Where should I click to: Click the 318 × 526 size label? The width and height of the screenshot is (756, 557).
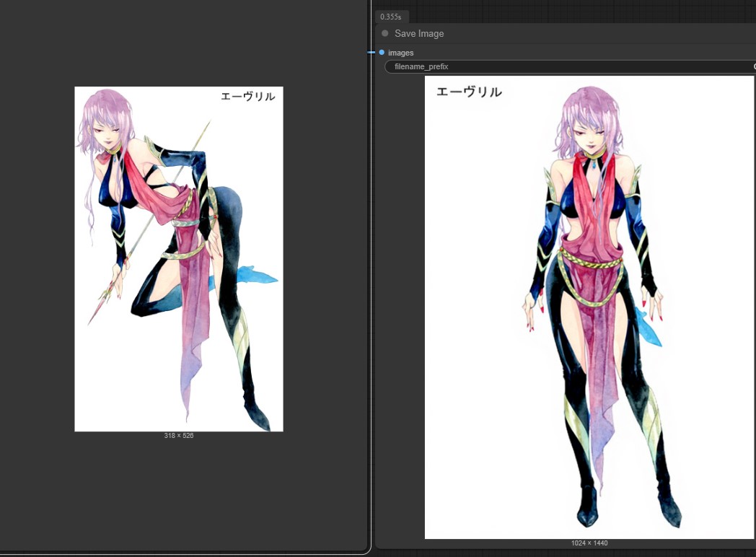179,436
